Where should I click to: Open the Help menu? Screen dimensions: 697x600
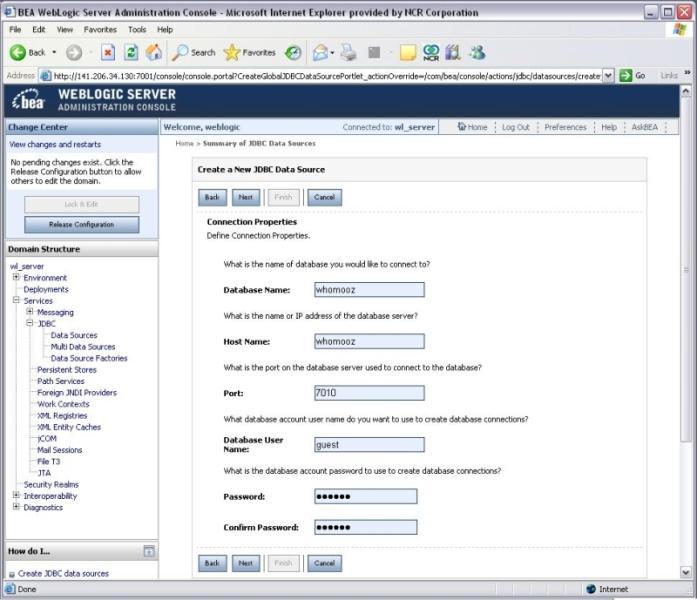[165, 29]
